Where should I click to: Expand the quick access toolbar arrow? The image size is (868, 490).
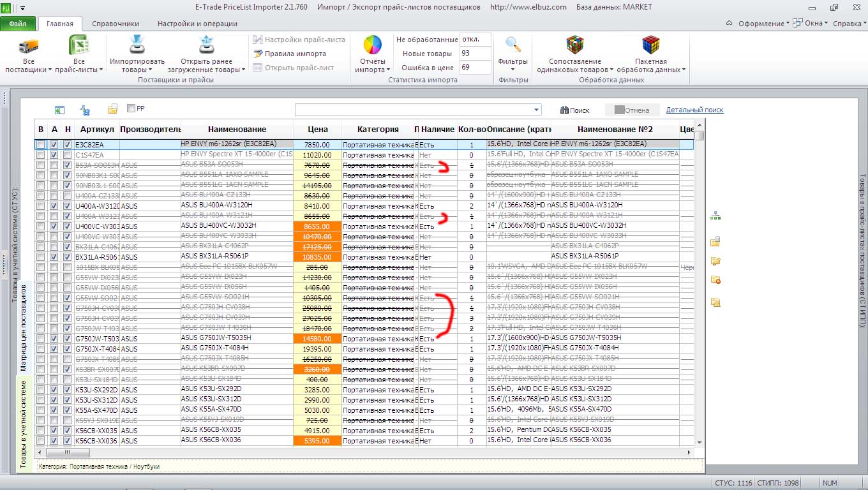pyautogui.click(x=23, y=8)
